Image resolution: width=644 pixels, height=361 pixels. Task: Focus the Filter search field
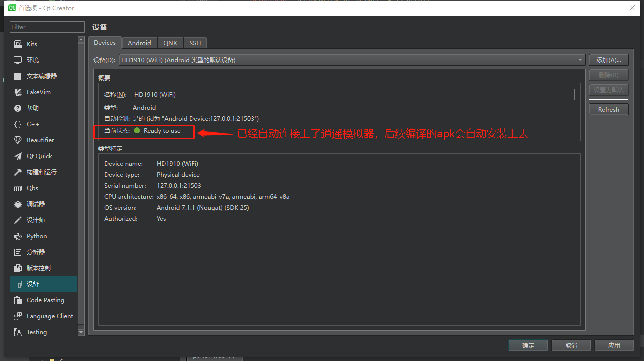tap(47, 27)
